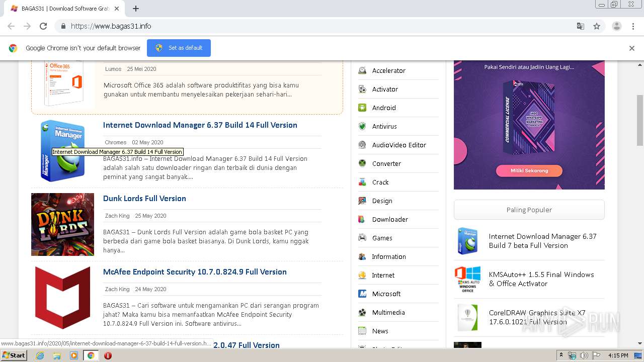Reload the page with the refresh icon
This screenshot has height=362, width=644.
(43, 26)
